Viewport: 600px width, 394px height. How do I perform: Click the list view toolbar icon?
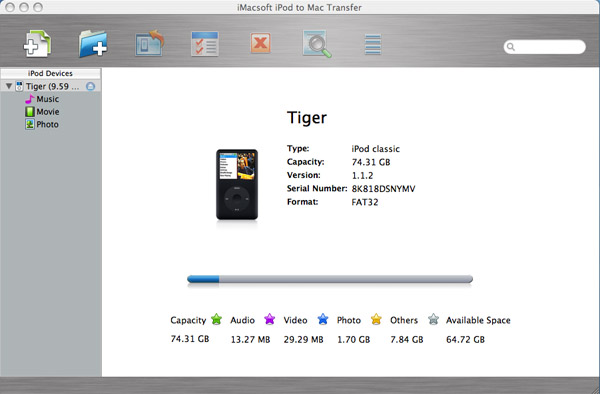(x=373, y=44)
